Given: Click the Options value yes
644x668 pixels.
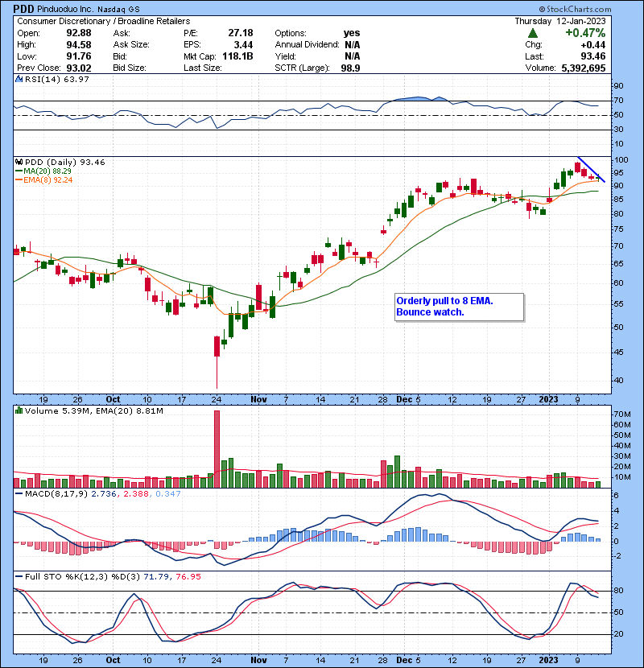Looking at the screenshot, I should click(352, 33).
